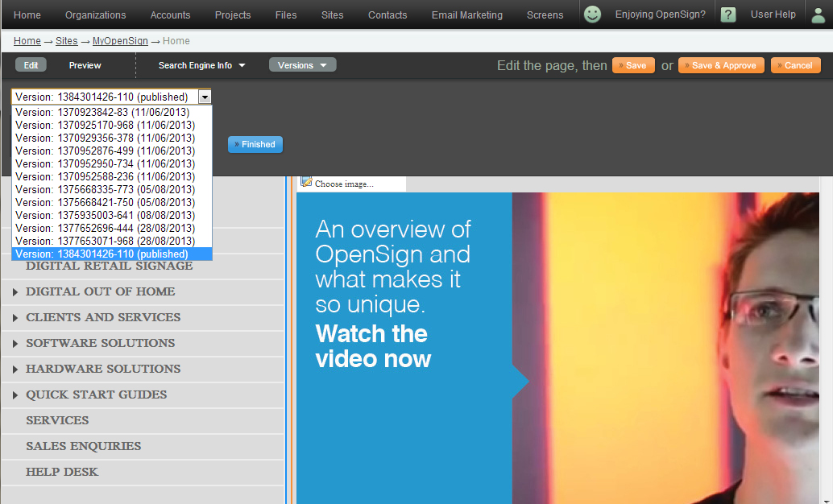
Task: Click the blue Finished button
Action: [x=255, y=144]
